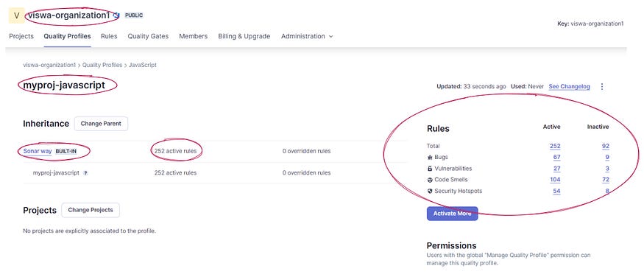The image size is (644, 277).
Task: Click the PUBLIC visibility badge
Action: (134, 15)
